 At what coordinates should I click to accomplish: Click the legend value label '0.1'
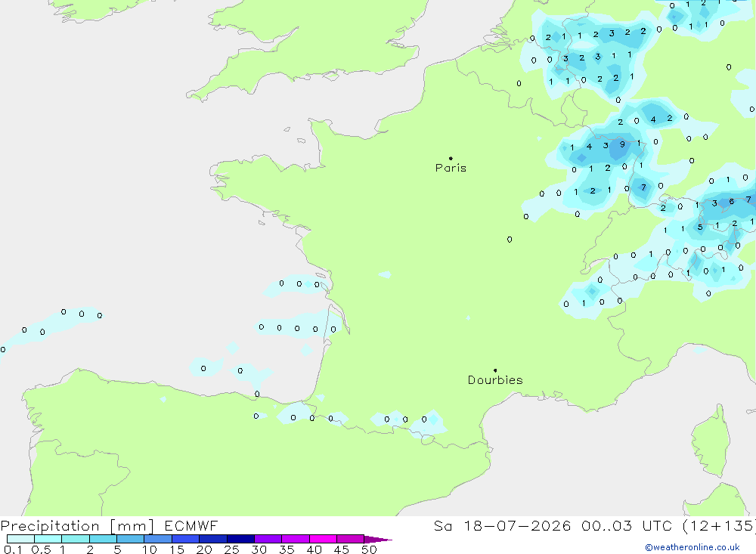pos(13,549)
